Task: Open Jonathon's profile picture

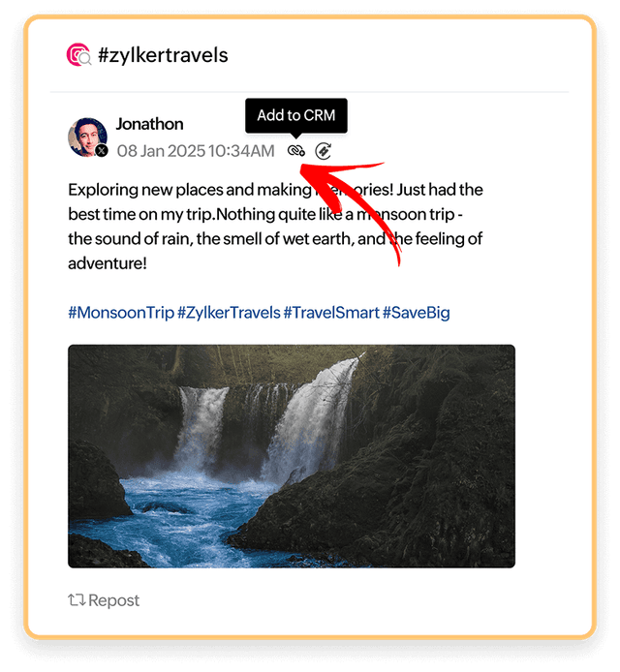Action: 87,137
